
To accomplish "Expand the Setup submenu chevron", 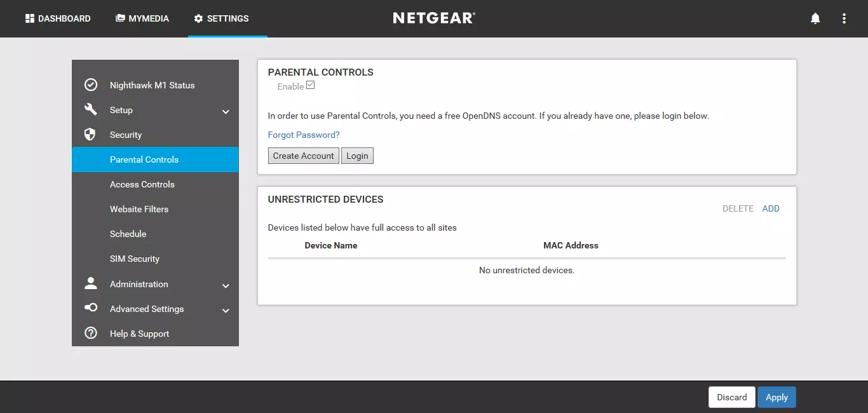I will point(226,112).
